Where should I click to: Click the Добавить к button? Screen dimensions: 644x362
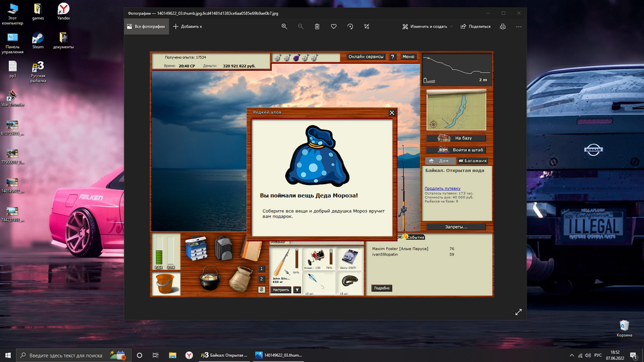coord(187,26)
